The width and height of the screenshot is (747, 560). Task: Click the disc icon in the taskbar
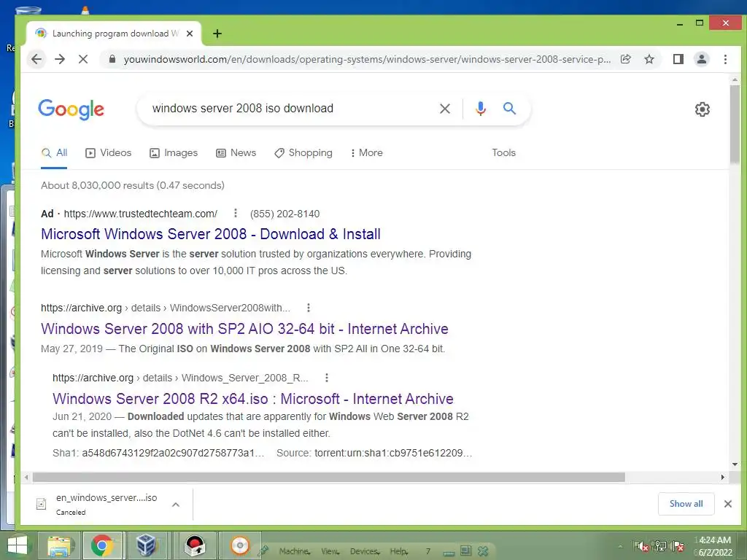click(239, 545)
